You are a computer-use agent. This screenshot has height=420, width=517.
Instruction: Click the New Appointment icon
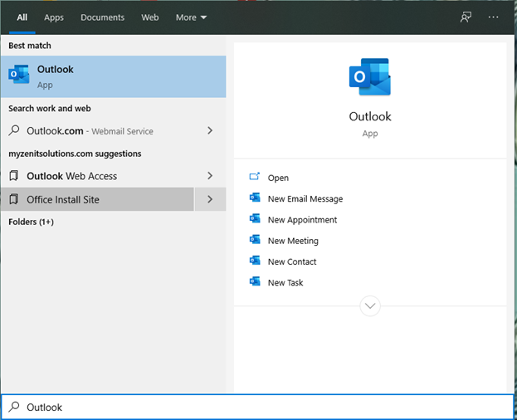click(x=255, y=219)
